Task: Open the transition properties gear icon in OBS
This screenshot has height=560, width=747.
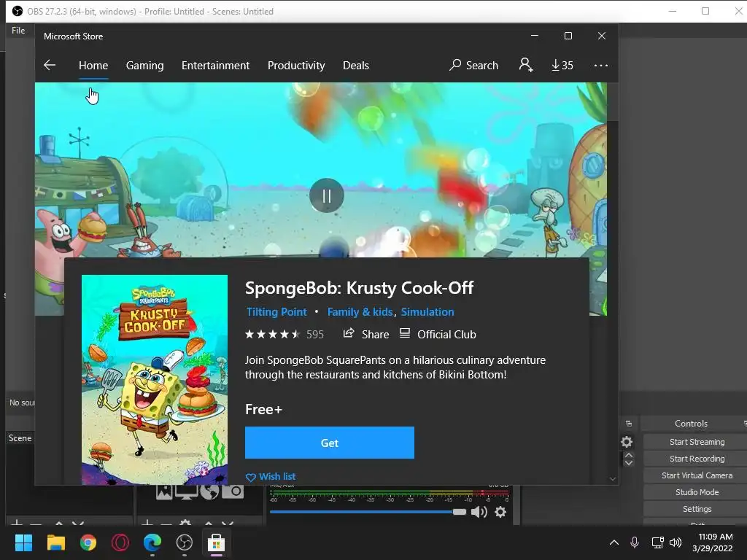Action: point(627,442)
